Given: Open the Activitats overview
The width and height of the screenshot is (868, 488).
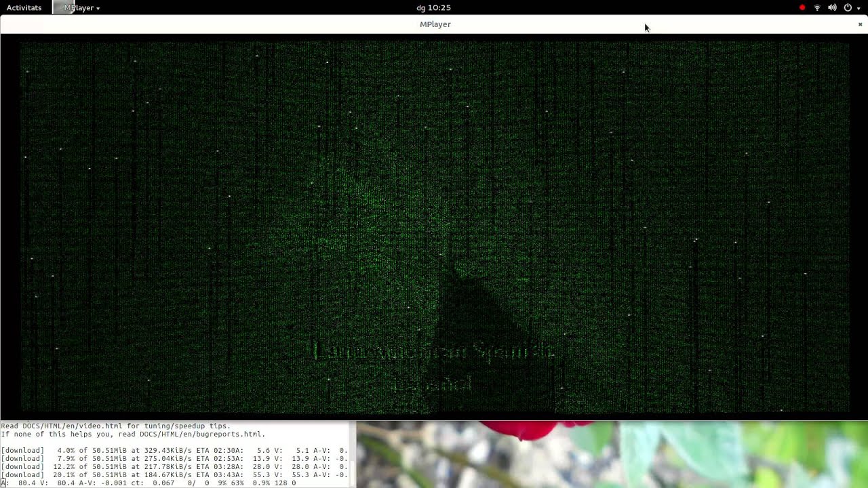Looking at the screenshot, I should (x=24, y=7).
